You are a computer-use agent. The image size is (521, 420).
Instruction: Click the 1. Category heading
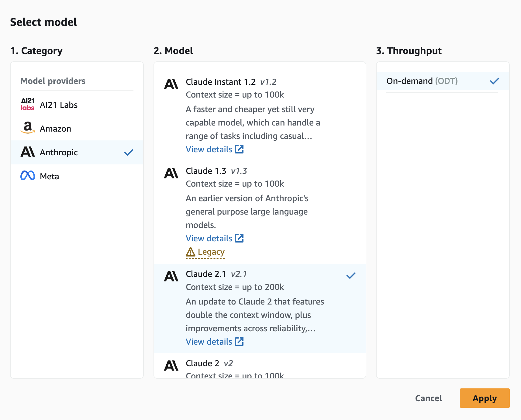(x=36, y=50)
